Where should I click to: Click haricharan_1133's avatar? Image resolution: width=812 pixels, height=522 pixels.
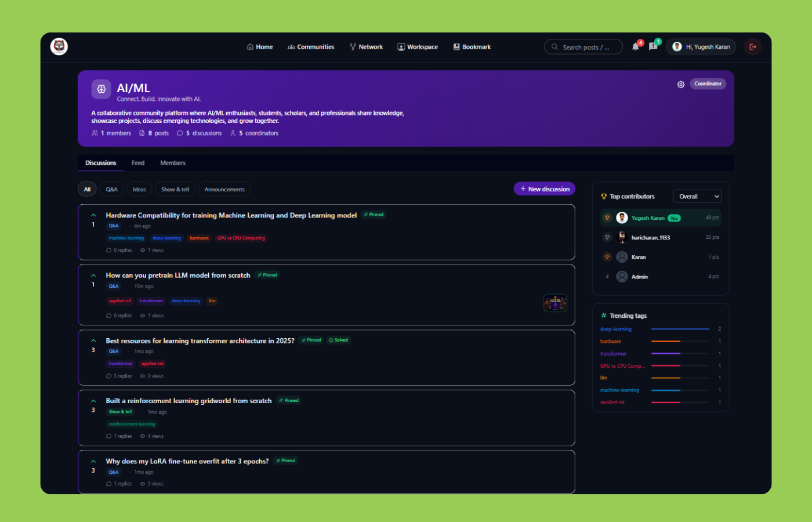pyautogui.click(x=622, y=237)
